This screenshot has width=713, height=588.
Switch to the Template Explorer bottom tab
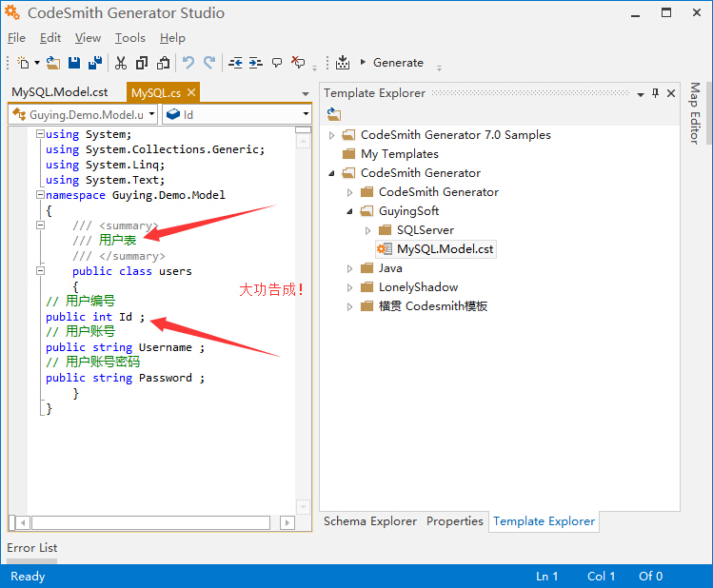(x=544, y=521)
